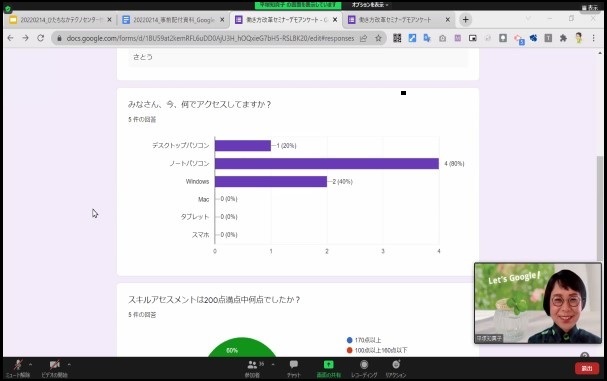This screenshot has height=381, width=607.
Task: Click the さとう response text
Action: (x=143, y=57)
